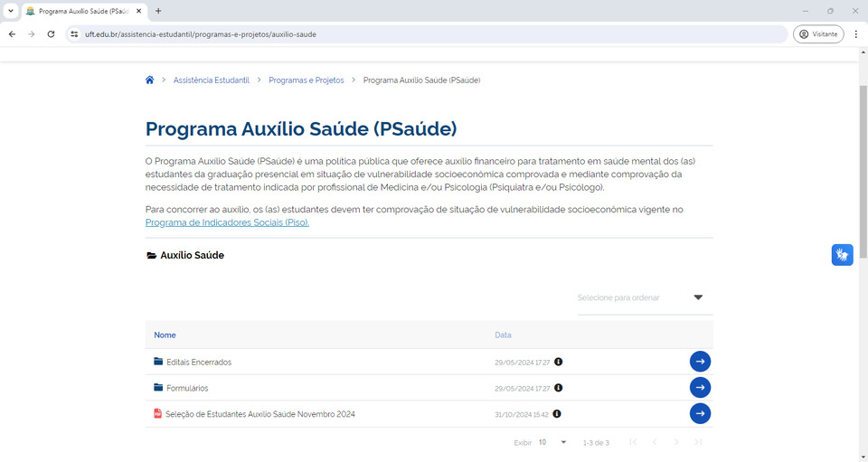Viewport: 868px width, 462px height.
Task: Expand the 'Selecione para ordenar' dropdown
Action: click(698, 297)
